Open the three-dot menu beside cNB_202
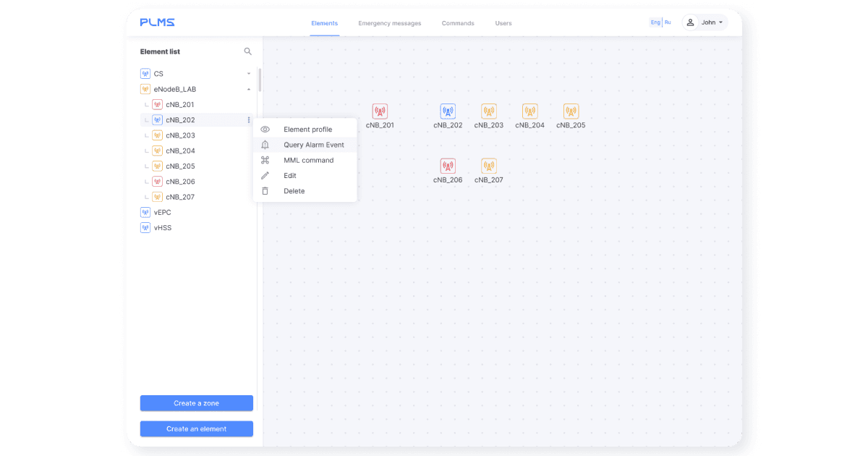 pos(249,120)
